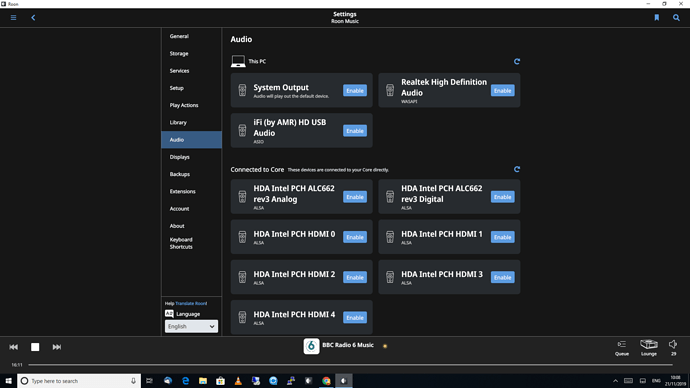690x388 pixels.
Task: Click the HDMI 3 speaker icon
Action: tap(390, 277)
